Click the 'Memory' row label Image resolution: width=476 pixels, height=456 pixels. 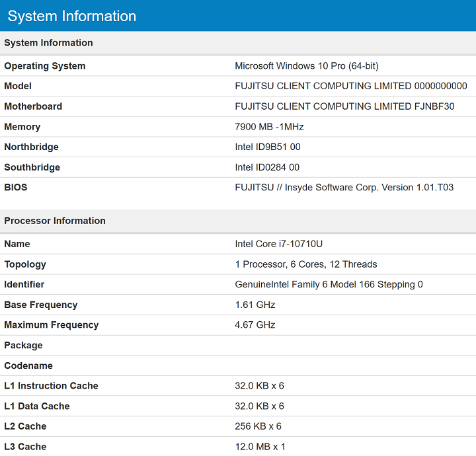[x=22, y=127]
